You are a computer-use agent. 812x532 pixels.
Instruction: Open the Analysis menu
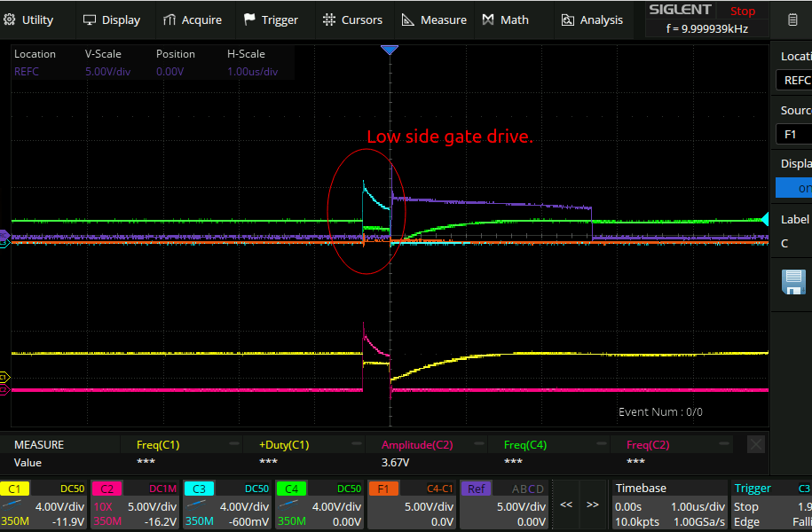[592, 20]
